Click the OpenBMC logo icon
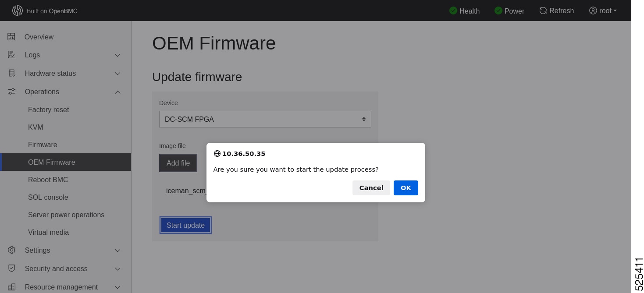 click(17, 11)
